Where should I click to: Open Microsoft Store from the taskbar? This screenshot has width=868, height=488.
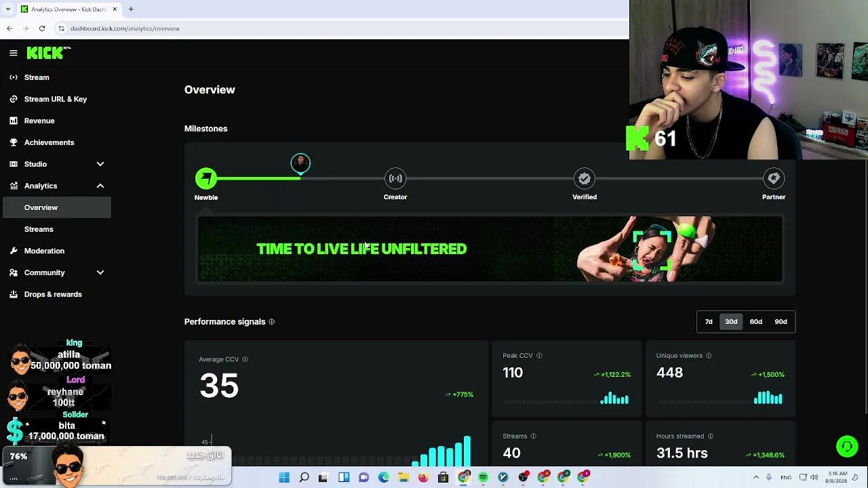443,478
